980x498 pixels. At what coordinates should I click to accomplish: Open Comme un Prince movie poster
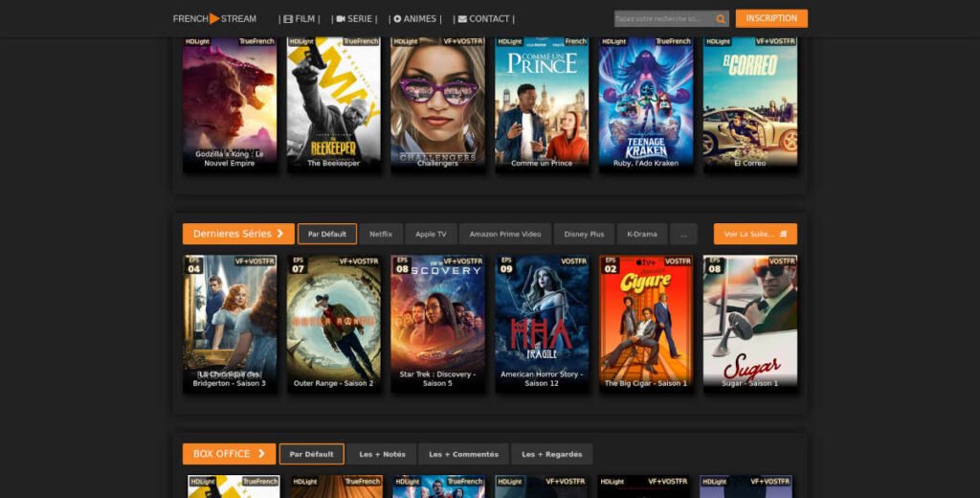coord(542,105)
